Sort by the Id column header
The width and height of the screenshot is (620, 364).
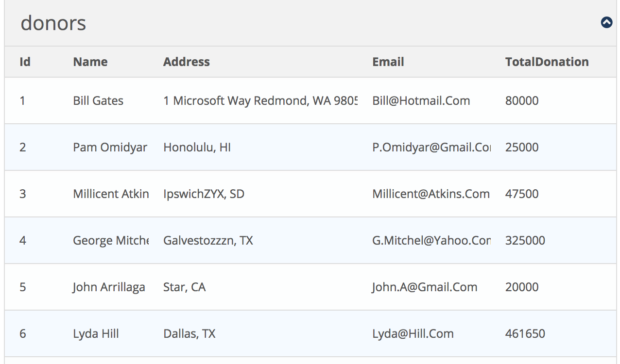click(25, 62)
